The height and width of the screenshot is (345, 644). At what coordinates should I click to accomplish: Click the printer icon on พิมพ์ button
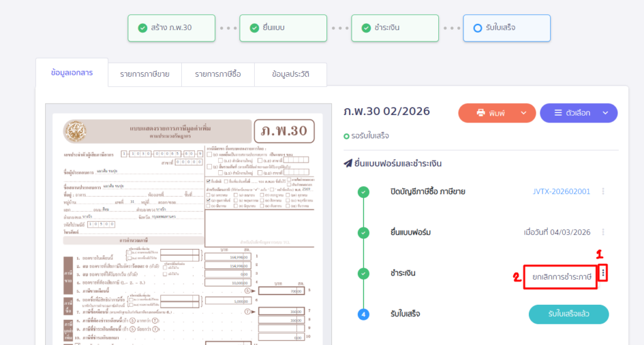point(481,113)
